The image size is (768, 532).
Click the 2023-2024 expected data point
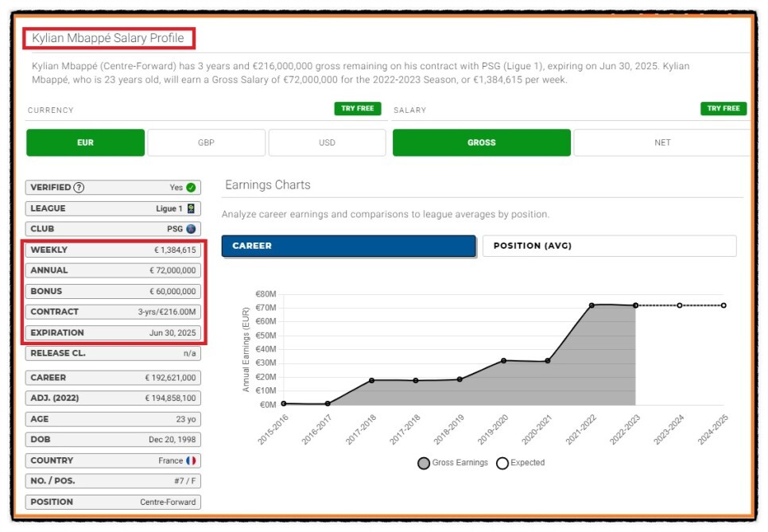679,305
